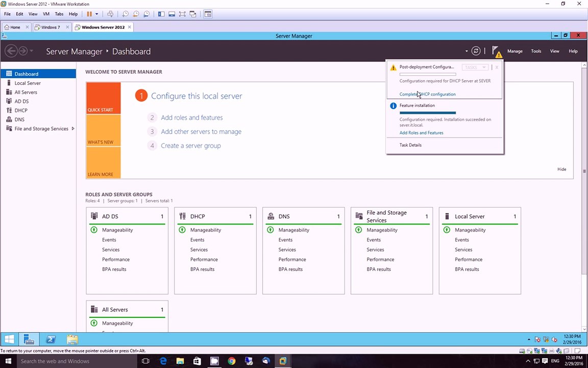This screenshot has height=368, width=588.
Task: Select Dashboard in the left sidebar
Action: point(38,74)
